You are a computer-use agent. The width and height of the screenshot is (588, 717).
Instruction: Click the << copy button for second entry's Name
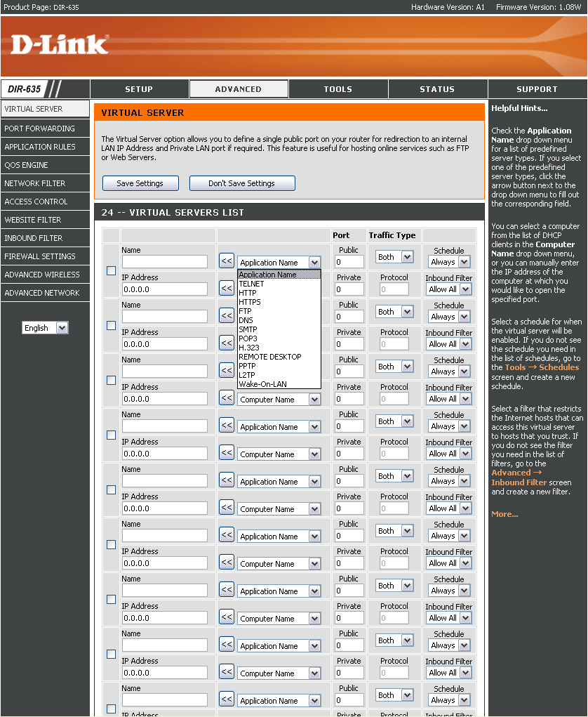point(227,316)
